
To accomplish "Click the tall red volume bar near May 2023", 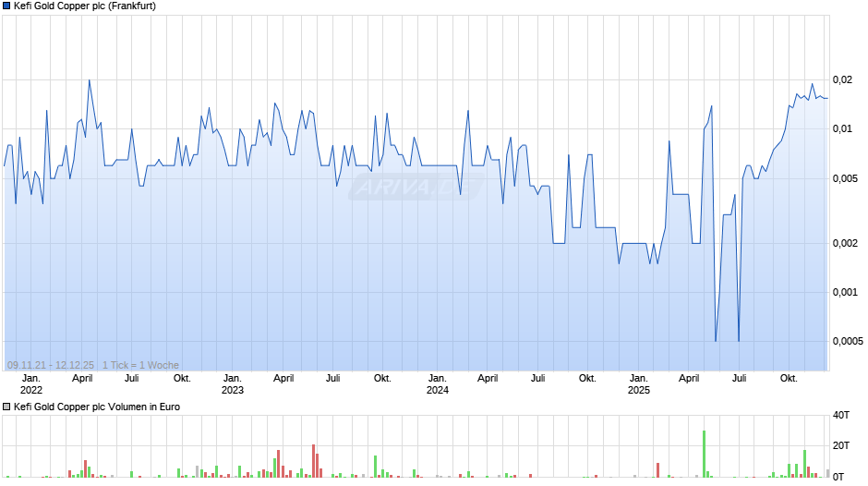I will 313,460.
